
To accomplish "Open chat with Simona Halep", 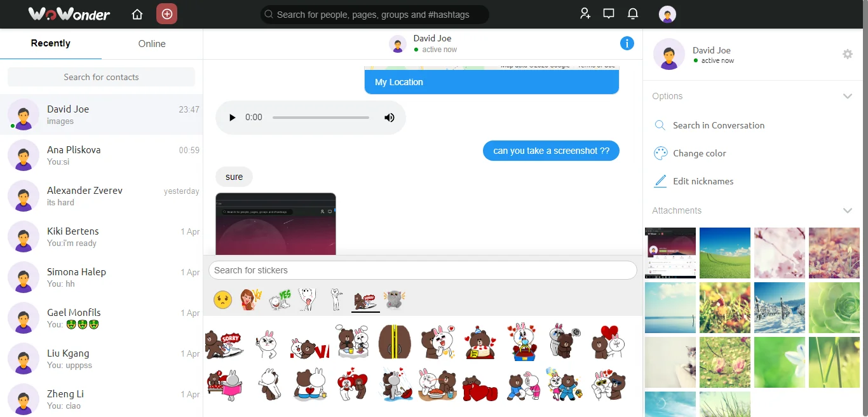I will pyautogui.click(x=102, y=277).
